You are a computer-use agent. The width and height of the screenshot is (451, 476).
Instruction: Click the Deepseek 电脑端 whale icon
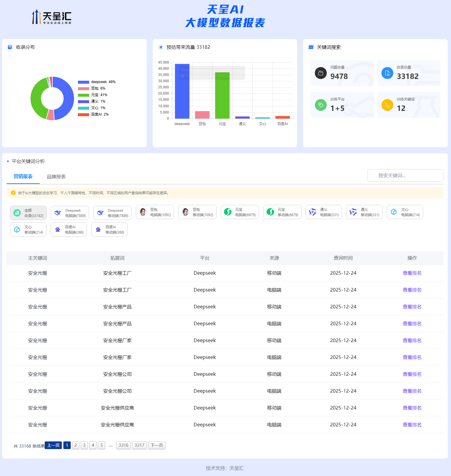coord(58,213)
